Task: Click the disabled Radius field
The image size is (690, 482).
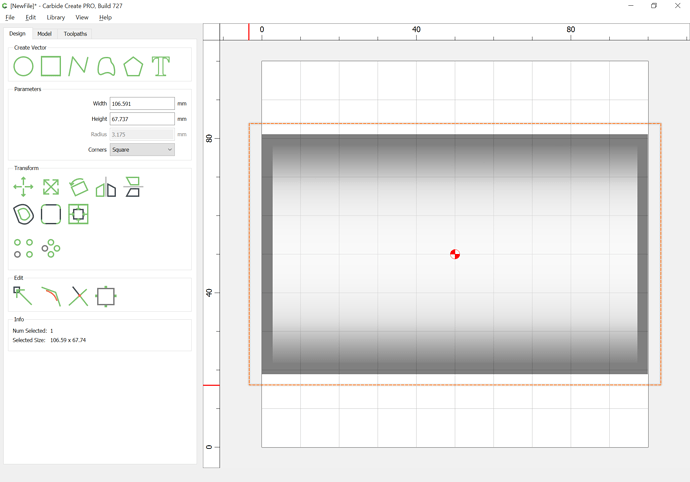Action: 142,134
